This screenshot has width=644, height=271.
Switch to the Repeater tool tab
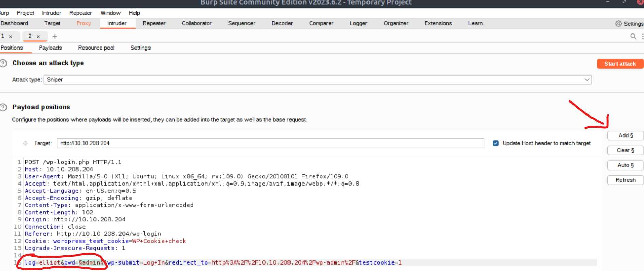pos(154,23)
